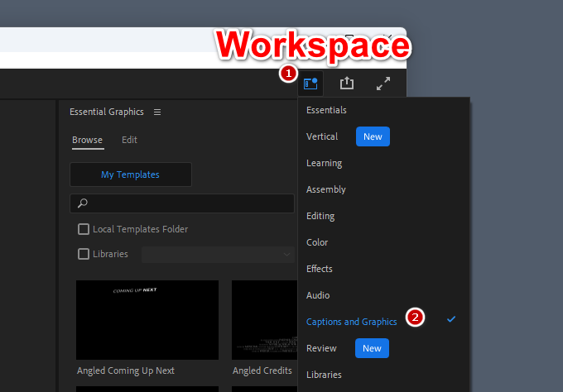Select the Essentials workspace
The height and width of the screenshot is (392, 563).
pos(326,110)
